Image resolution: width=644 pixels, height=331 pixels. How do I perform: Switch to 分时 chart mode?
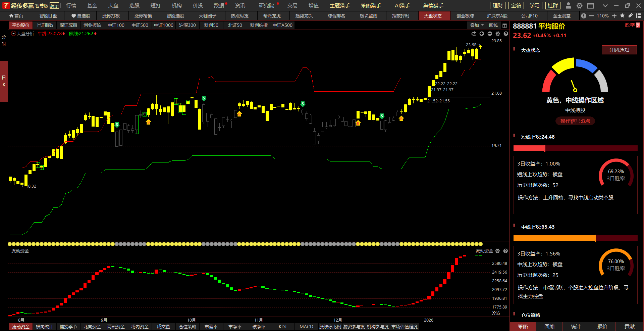pyautogui.click(x=4, y=41)
